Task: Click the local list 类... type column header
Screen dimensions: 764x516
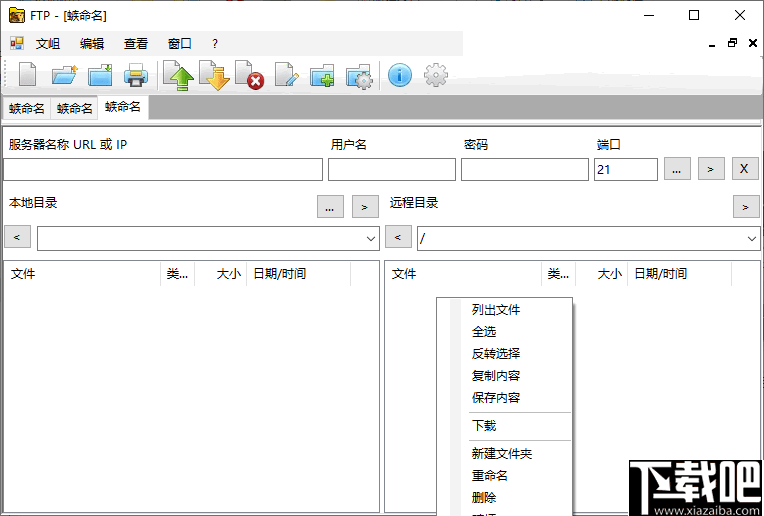Action: [x=177, y=274]
